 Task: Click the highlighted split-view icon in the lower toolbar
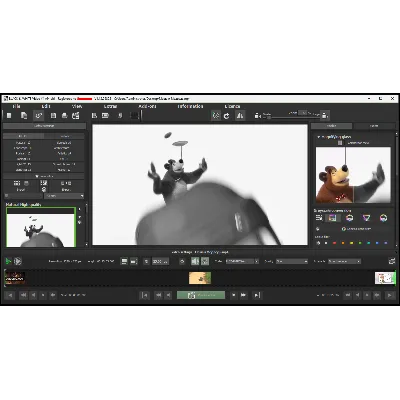tap(195, 261)
